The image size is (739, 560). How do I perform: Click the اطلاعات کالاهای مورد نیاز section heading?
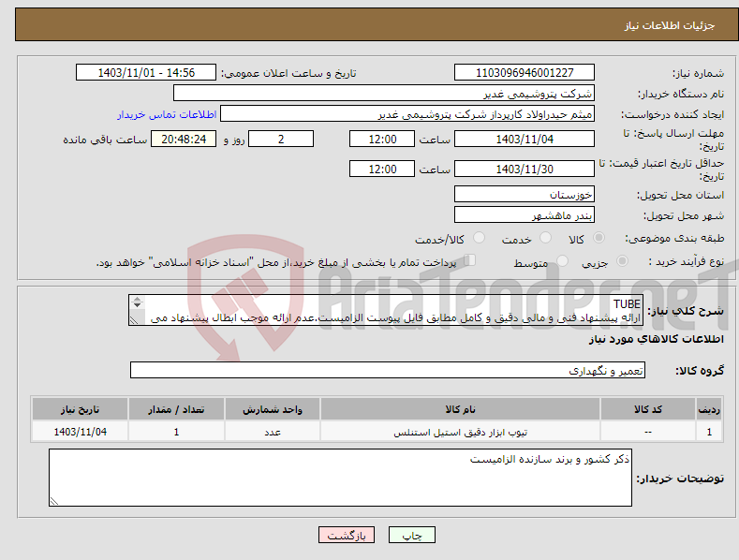click(656, 339)
